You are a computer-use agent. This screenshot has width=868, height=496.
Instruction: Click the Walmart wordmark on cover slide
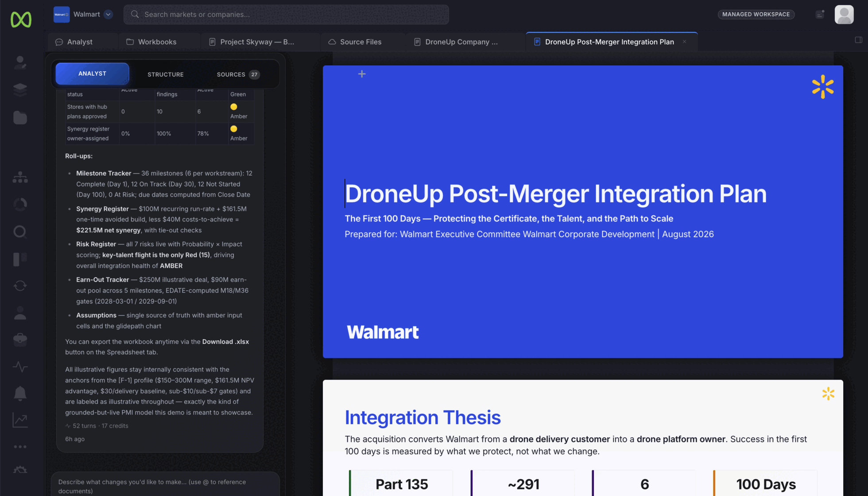pos(383,332)
